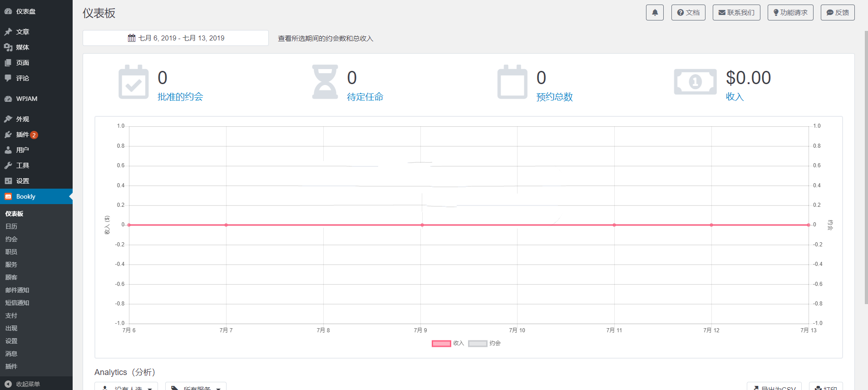This screenshot has height=390, width=868.
Task: Open the 外观 appearance menu
Action: (x=23, y=119)
